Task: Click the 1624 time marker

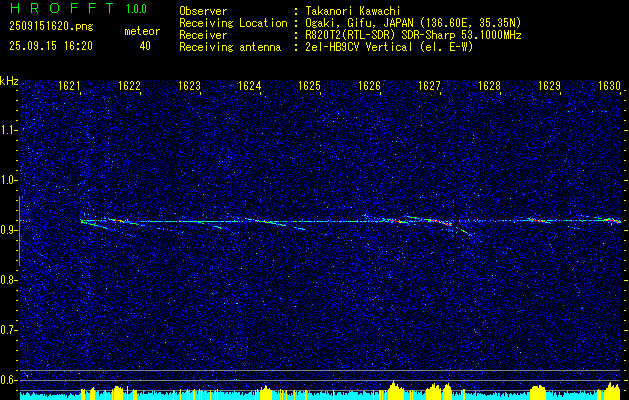Action: tap(250, 86)
